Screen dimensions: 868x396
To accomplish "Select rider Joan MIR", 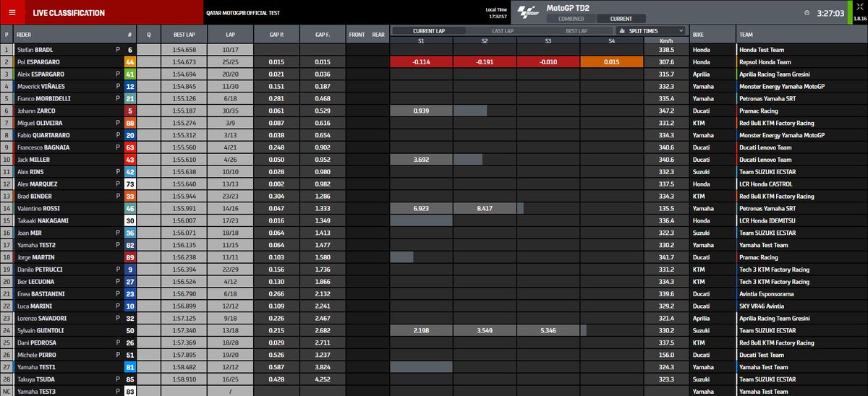I will [31, 233].
